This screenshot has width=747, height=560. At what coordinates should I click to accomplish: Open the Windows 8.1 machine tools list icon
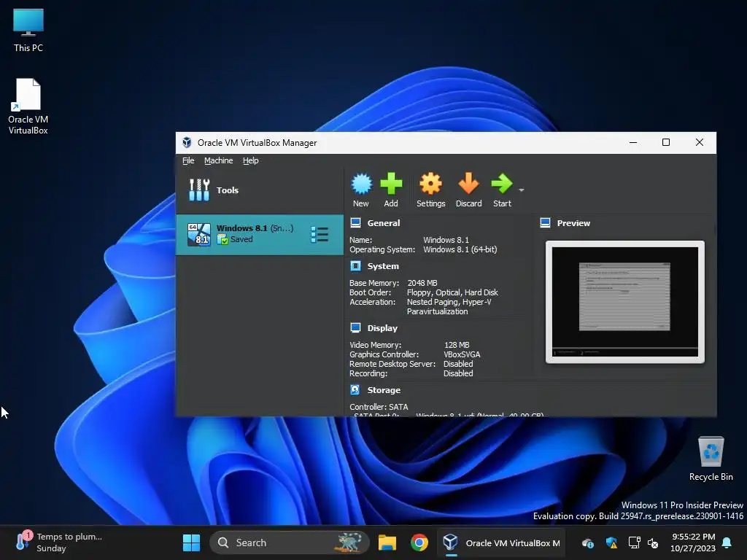(x=320, y=234)
